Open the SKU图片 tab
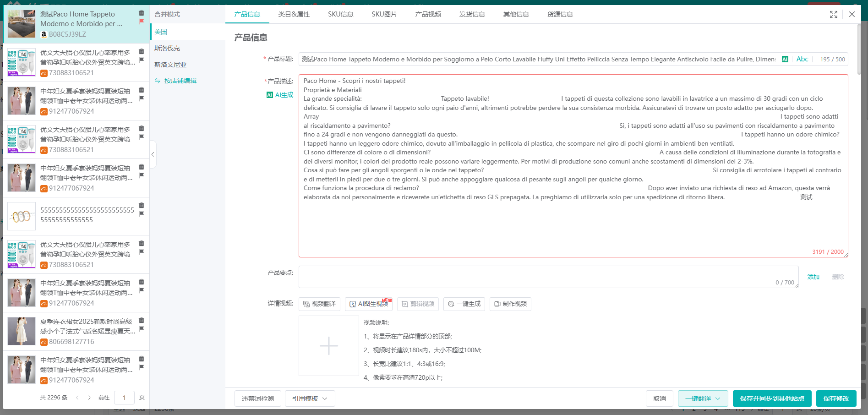Image resolution: width=868 pixels, height=415 pixels. click(x=384, y=14)
